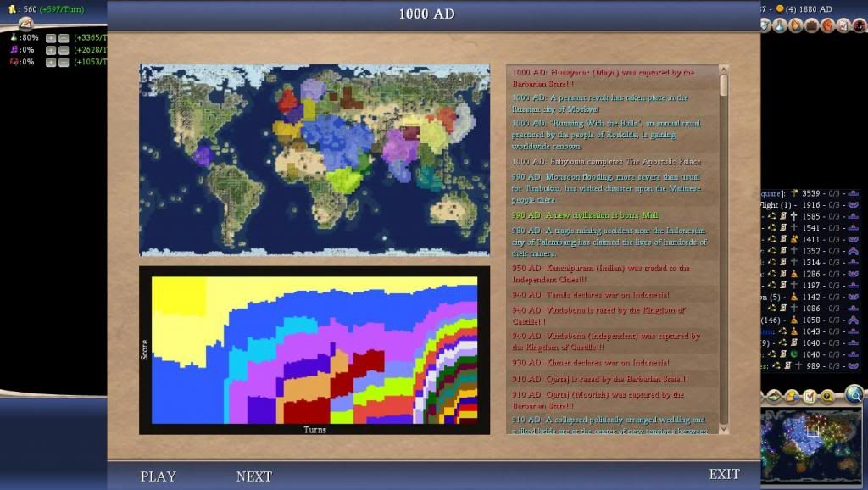Click the cross icon in the 1585 score row
868x490 pixels.
pos(794,216)
